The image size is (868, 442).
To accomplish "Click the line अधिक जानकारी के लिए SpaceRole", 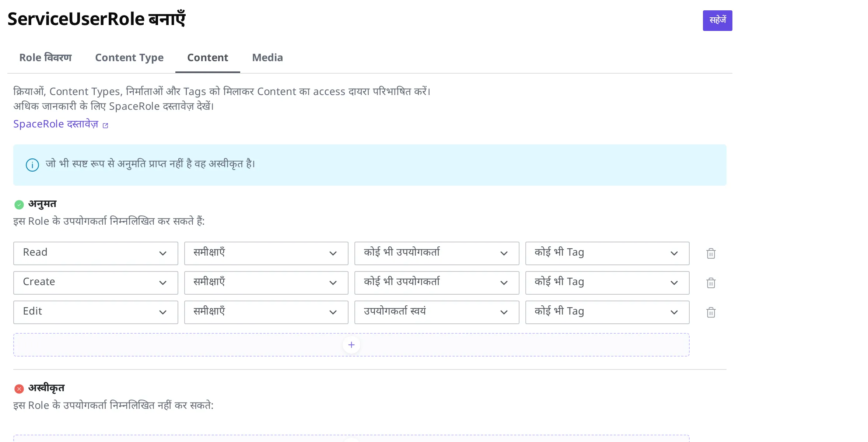I will pos(113,106).
